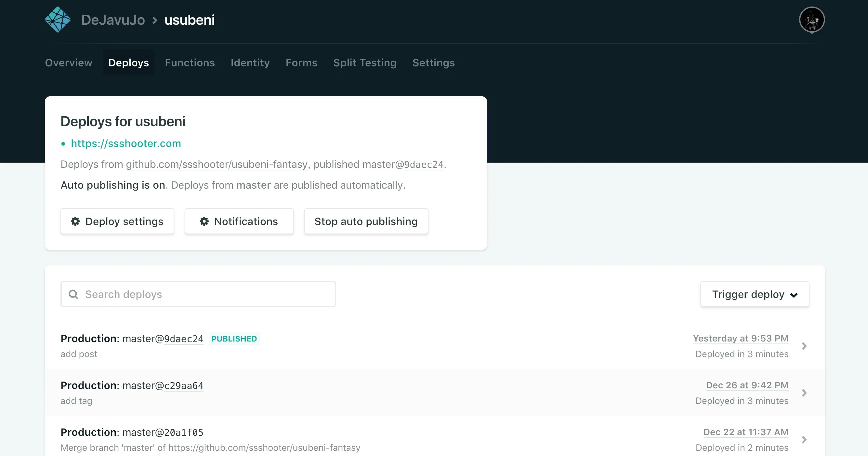The image size is (868, 456).
Task: Click the gear icon on Notifications
Action: 204,221
